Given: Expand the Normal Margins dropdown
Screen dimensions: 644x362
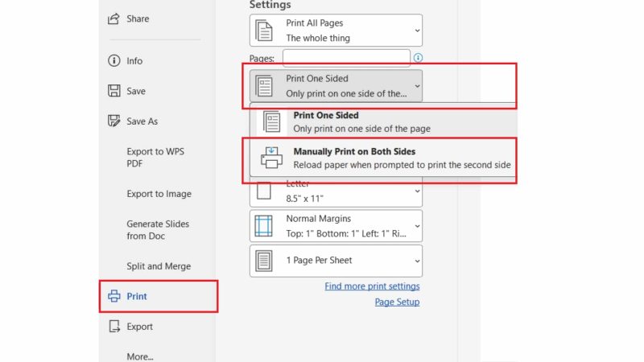Looking at the screenshot, I should [x=336, y=226].
